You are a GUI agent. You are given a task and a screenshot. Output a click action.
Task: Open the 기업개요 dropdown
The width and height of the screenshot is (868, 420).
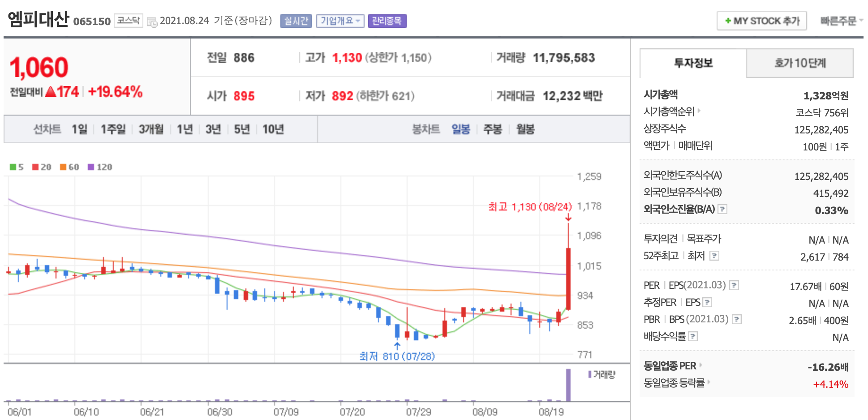[340, 21]
